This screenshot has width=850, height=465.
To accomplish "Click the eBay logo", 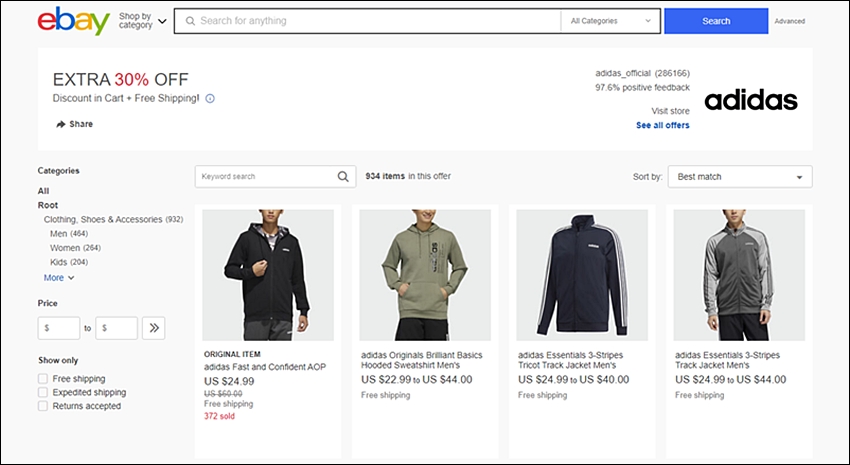I will 74,21.
